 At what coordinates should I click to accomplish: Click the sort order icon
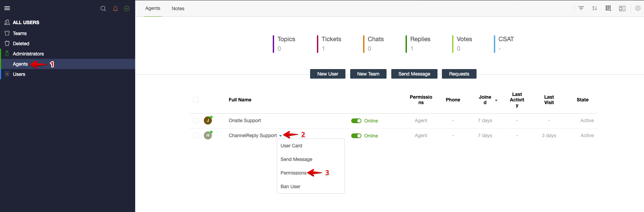(595, 8)
